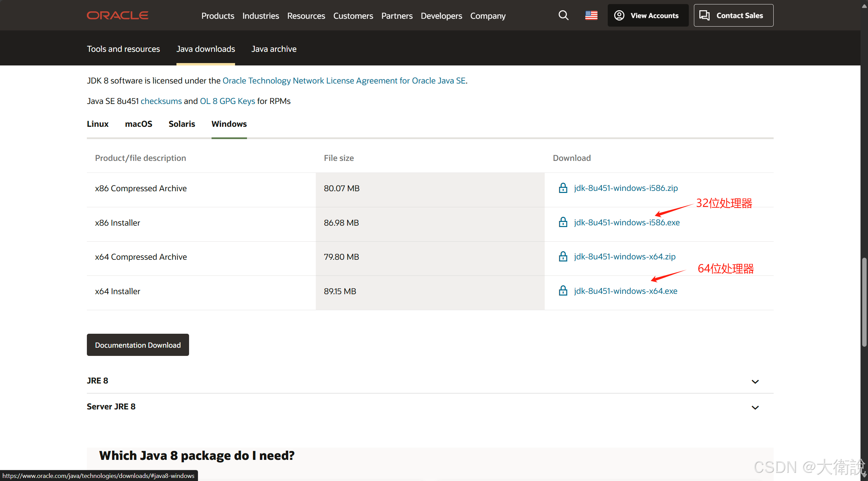Click the US flag country selector
Viewport: 868px width, 481px height.
click(x=591, y=15)
